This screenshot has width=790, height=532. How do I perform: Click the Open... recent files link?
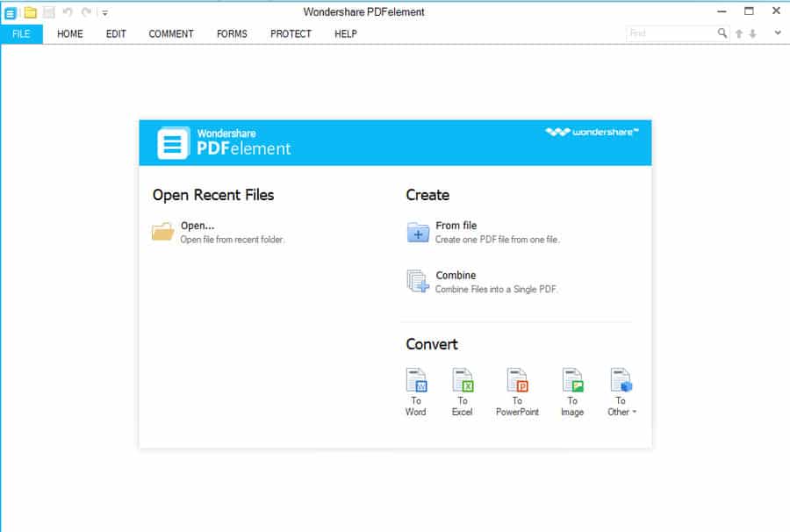coord(197,226)
